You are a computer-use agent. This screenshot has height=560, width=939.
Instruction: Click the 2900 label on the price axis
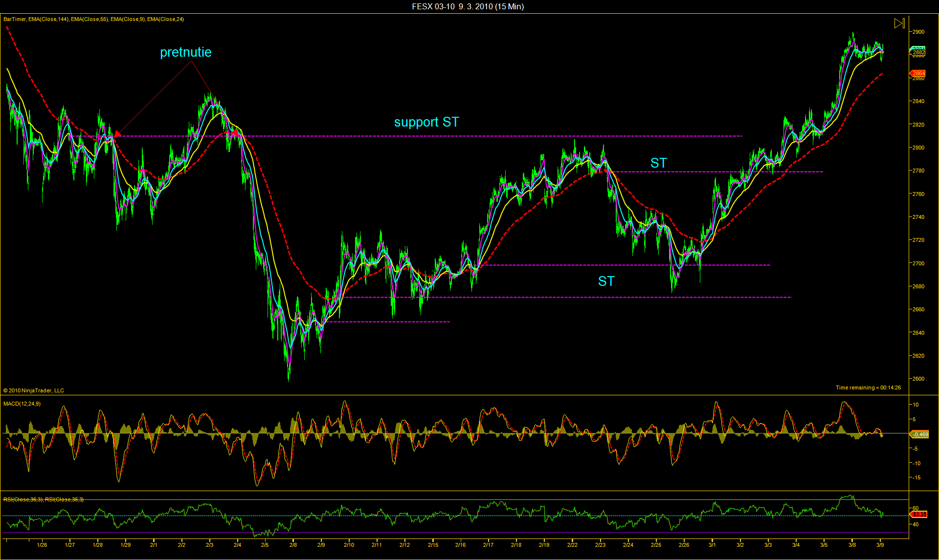click(918, 32)
